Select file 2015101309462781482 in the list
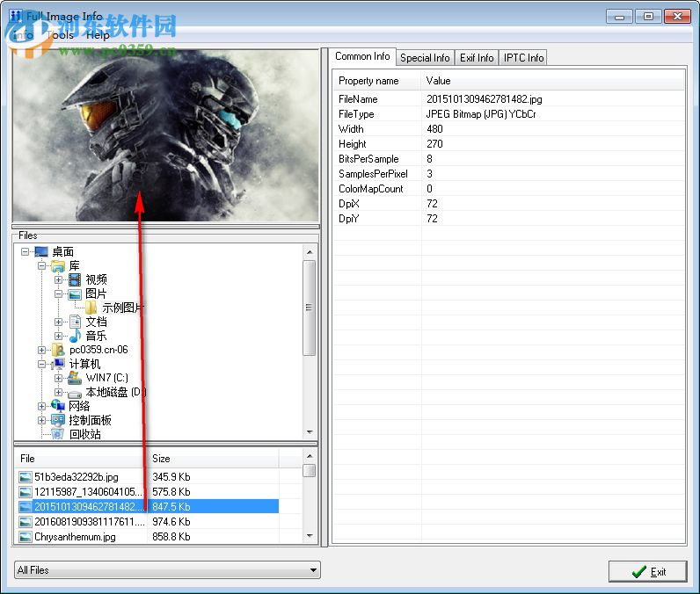 coord(149,507)
